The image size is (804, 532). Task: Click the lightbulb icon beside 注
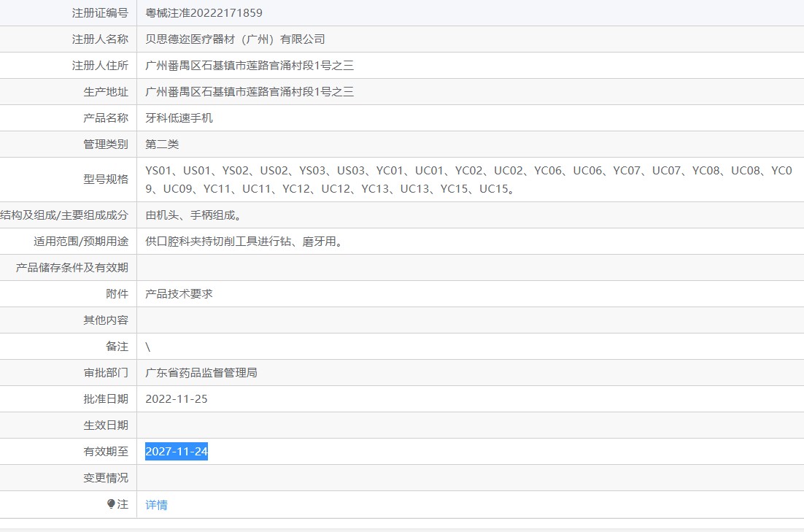[x=112, y=504]
